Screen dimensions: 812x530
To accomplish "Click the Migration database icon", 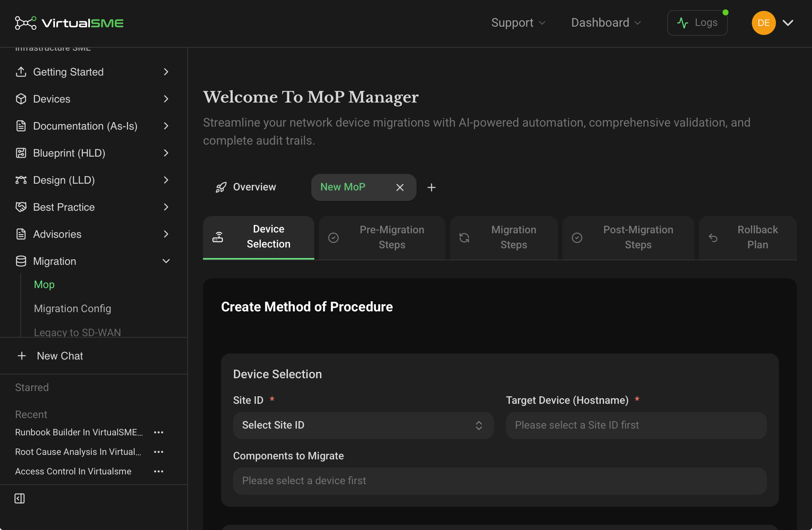I will click(21, 261).
